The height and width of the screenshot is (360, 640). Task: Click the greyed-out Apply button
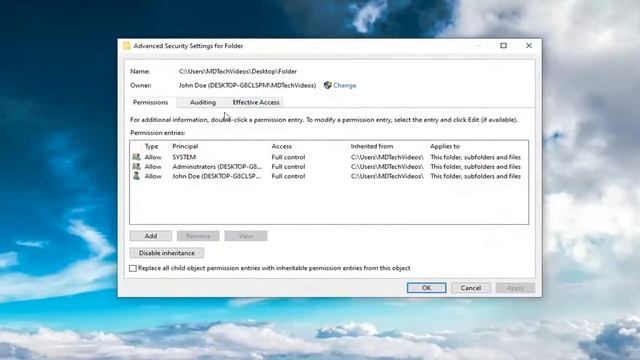(515, 288)
